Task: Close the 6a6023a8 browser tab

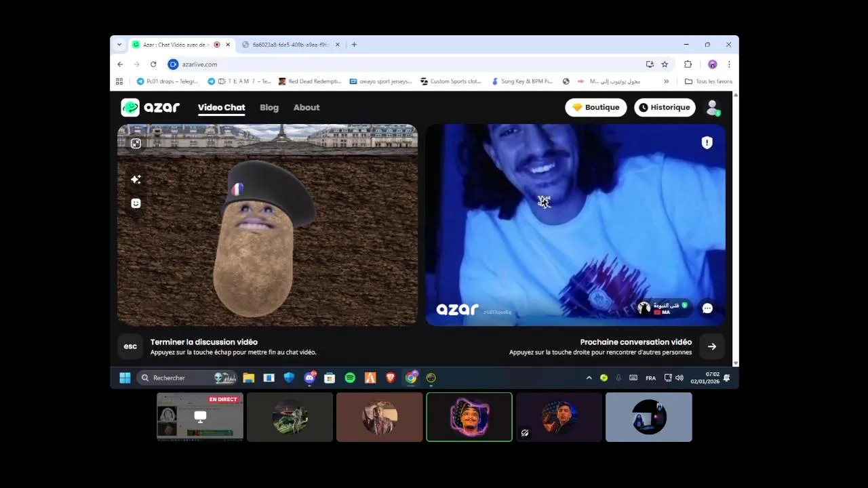Action: [338, 45]
